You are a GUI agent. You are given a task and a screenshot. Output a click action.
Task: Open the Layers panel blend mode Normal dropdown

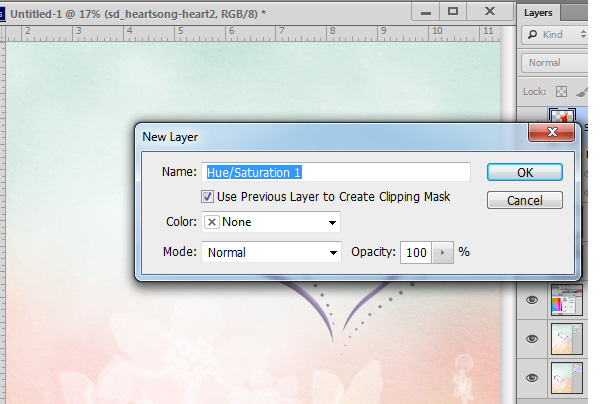(x=555, y=63)
